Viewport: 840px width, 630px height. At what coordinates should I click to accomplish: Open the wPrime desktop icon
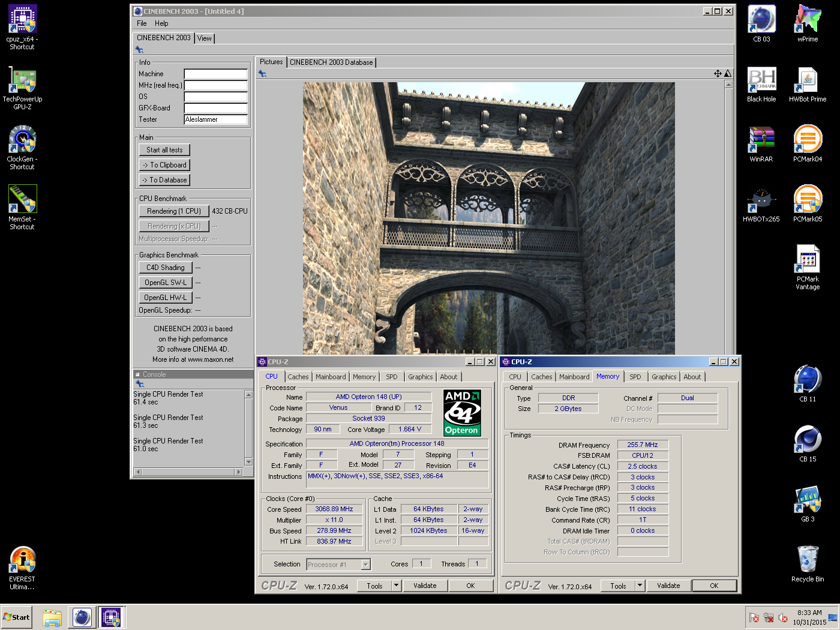[x=808, y=23]
